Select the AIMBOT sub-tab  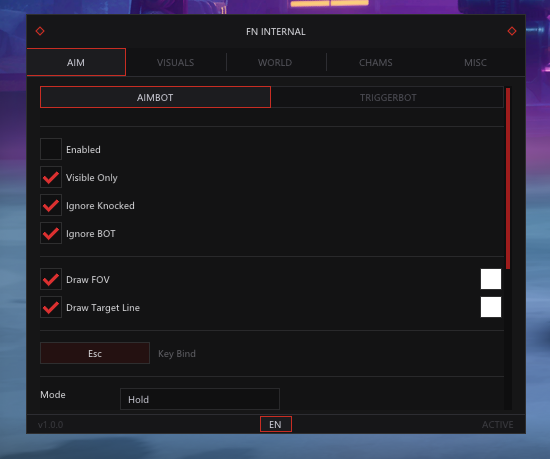click(155, 97)
